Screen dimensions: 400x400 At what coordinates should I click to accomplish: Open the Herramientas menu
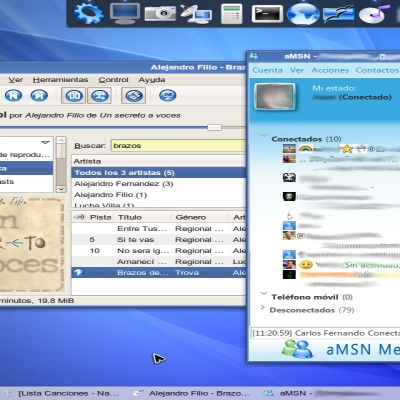pos(60,80)
